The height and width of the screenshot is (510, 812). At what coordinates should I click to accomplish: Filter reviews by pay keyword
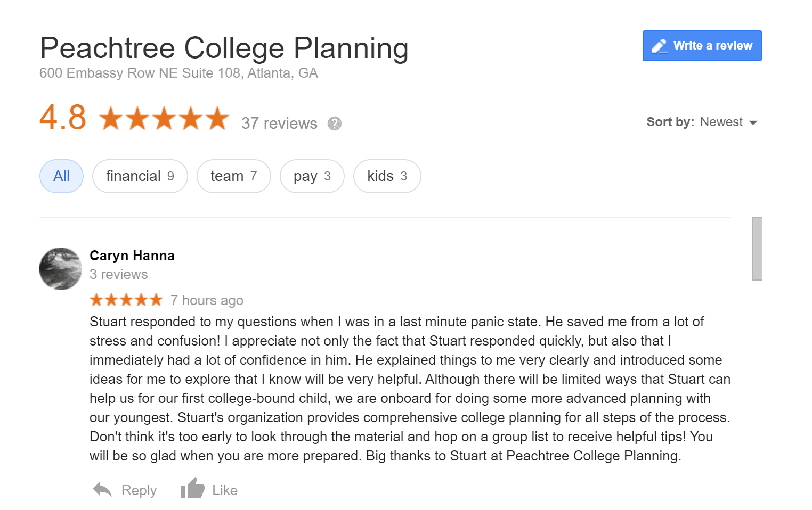(x=312, y=176)
